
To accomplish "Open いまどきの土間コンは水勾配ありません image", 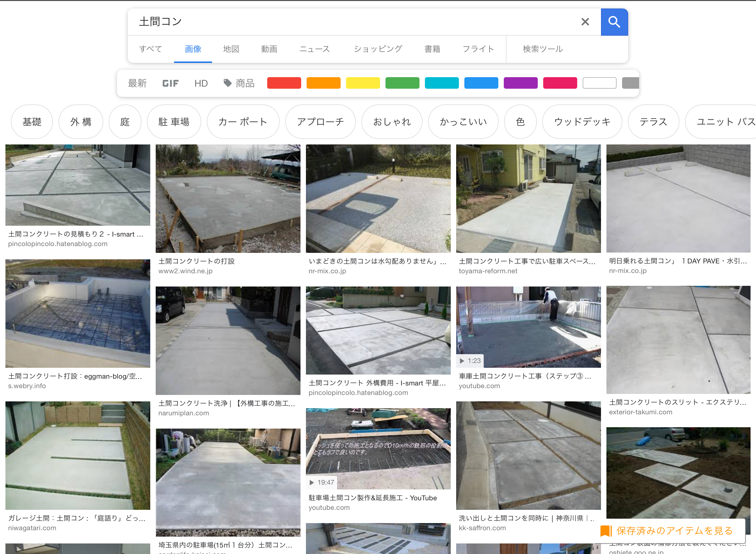I will (x=378, y=198).
